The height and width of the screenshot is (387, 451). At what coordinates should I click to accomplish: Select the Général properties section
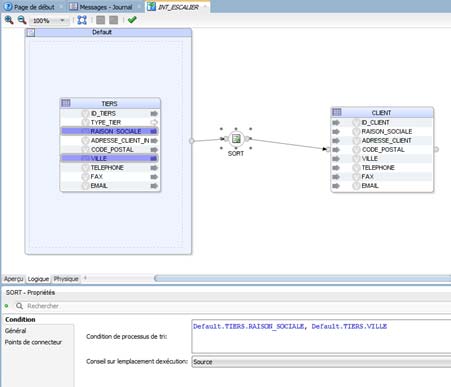point(15,331)
